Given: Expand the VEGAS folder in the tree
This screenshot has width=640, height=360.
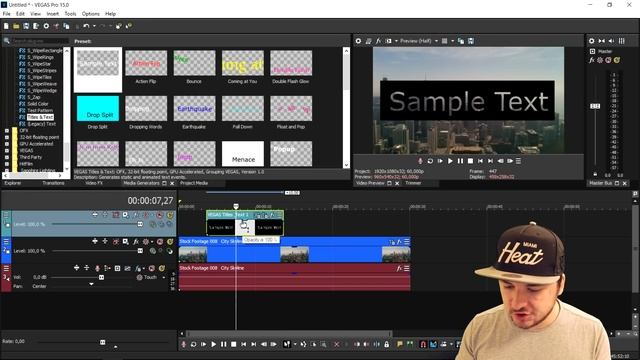Looking at the screenshot, I should click(x=7, y=150).
